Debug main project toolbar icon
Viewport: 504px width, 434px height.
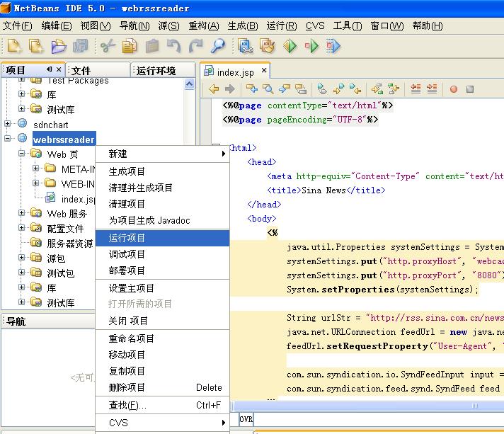pos(311,46)
